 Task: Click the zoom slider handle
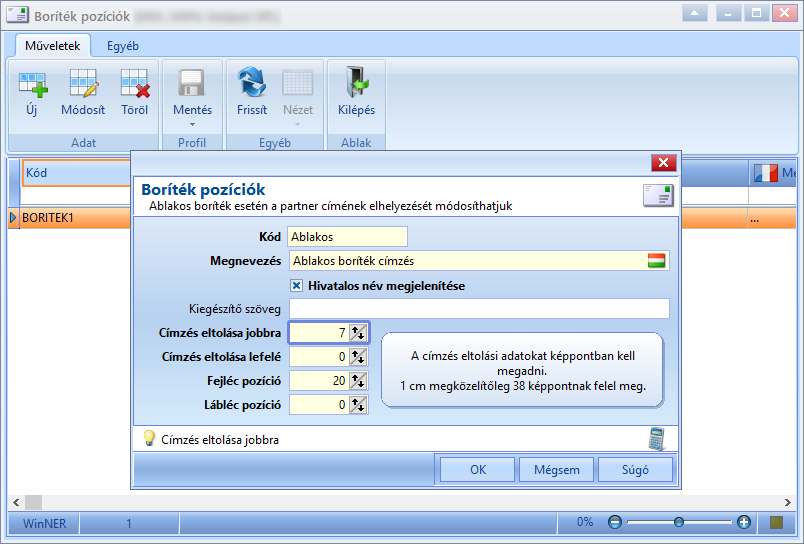click(679, 522)
